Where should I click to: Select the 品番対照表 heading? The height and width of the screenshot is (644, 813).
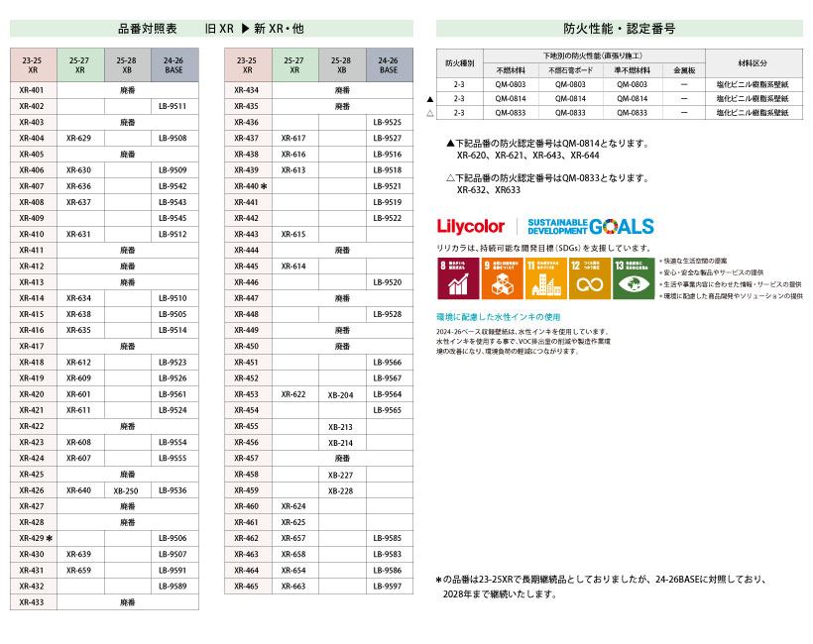tap(148, 29)
